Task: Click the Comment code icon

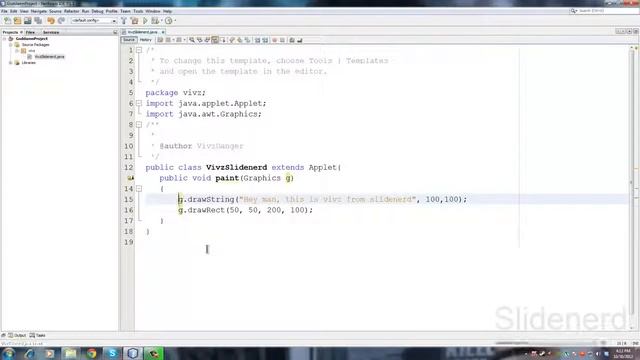Action: (x=292, y=40)
